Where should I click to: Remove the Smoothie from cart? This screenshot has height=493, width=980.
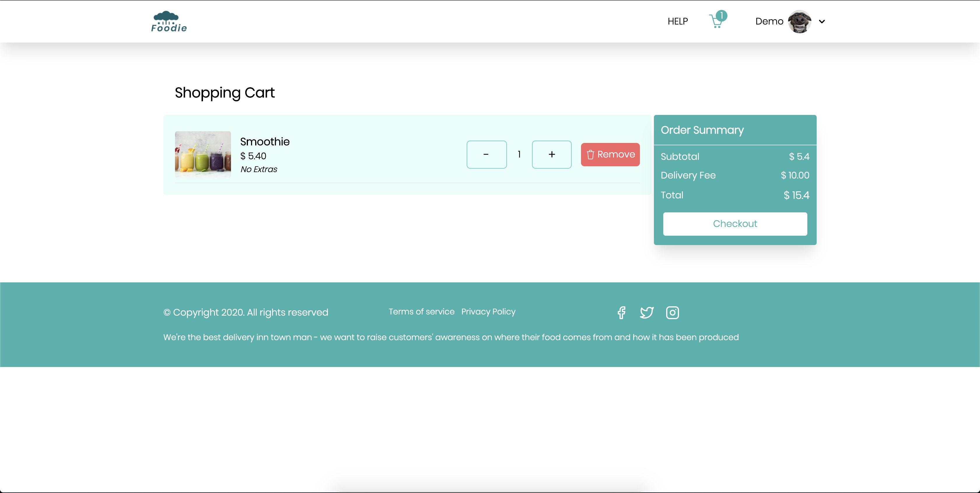pos(610,154)
